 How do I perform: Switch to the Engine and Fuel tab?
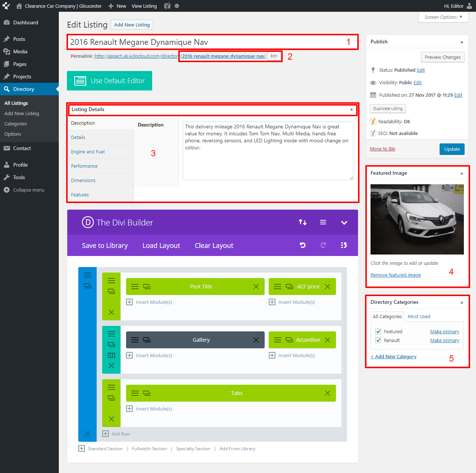tap(88, 152)
